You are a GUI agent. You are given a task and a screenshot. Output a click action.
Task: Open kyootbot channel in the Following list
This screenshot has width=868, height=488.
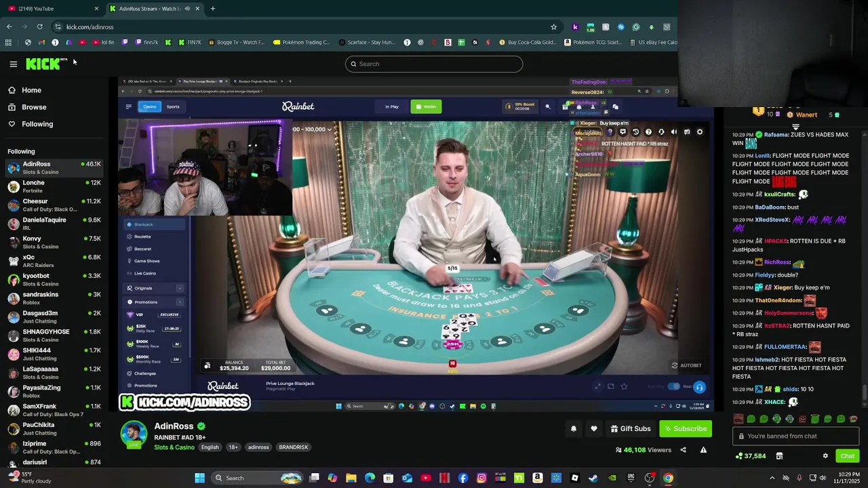(54, 279)
